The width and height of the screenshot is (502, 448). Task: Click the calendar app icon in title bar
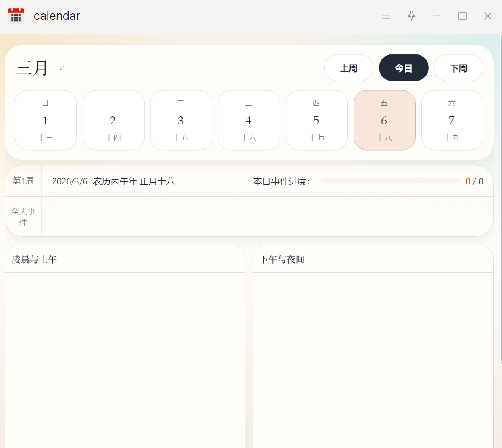(16, 16)
